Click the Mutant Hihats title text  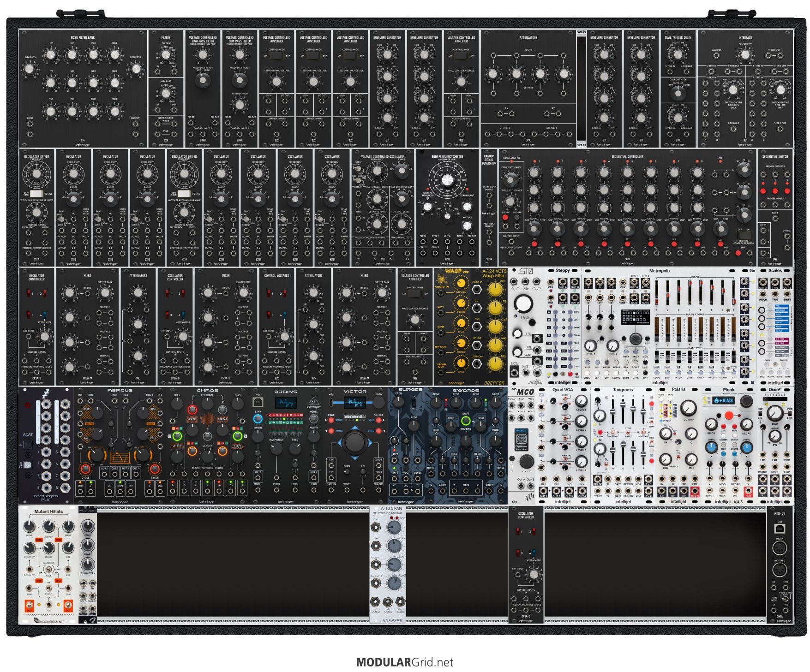tap(48, 511)
